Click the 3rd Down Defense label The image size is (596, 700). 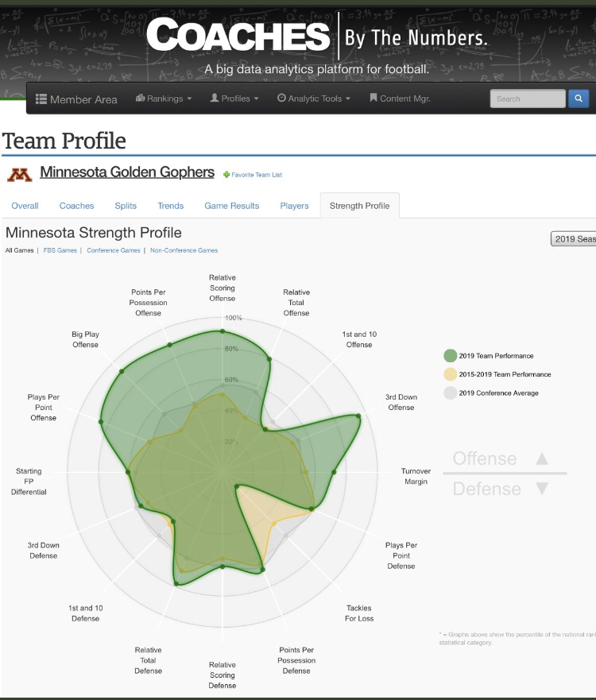pyautogui.click(x=43, y=551)
